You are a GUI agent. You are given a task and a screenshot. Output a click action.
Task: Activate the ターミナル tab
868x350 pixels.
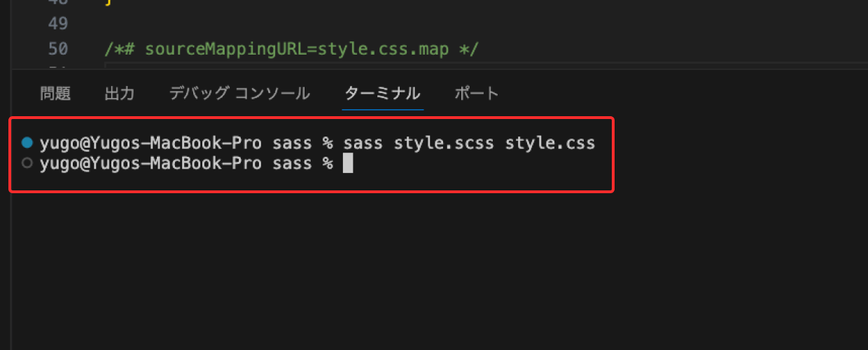[382, 93]
